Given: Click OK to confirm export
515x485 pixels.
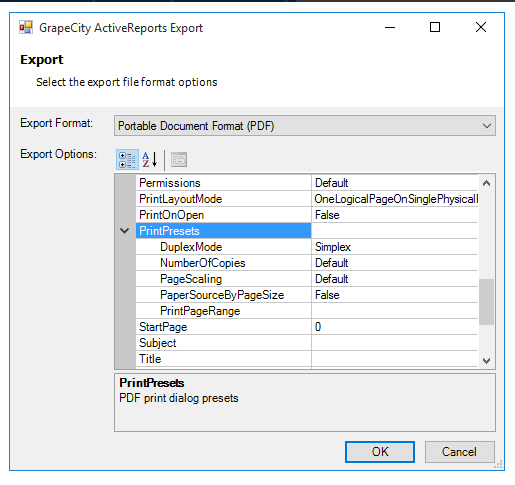Looking at the screenshot, I should [x=380, y=452].
